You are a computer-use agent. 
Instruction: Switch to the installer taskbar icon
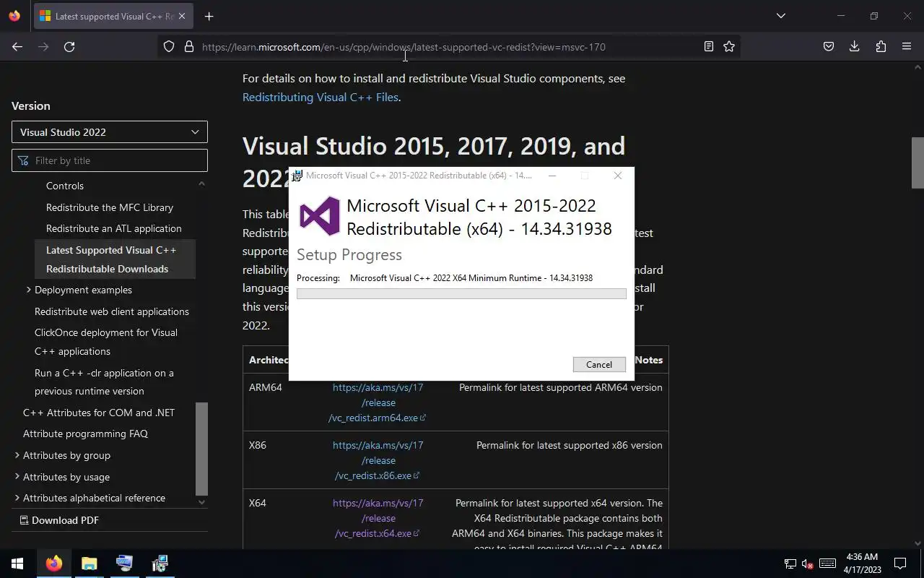pos(160,564)
